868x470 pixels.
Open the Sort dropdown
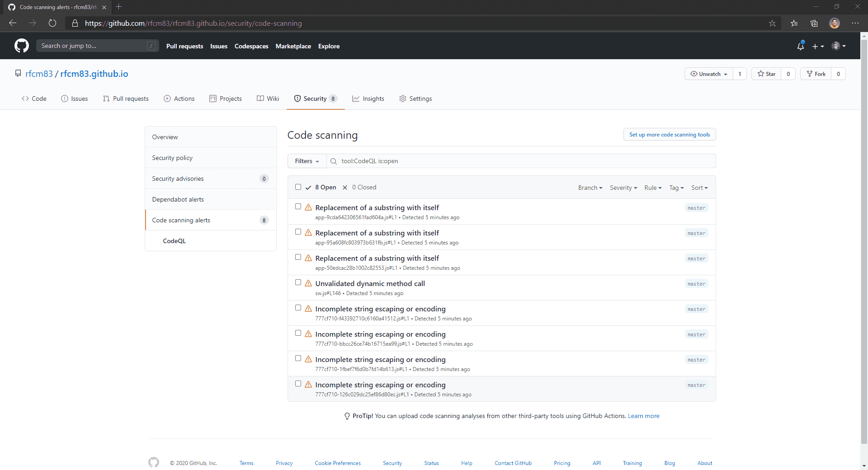699,188
